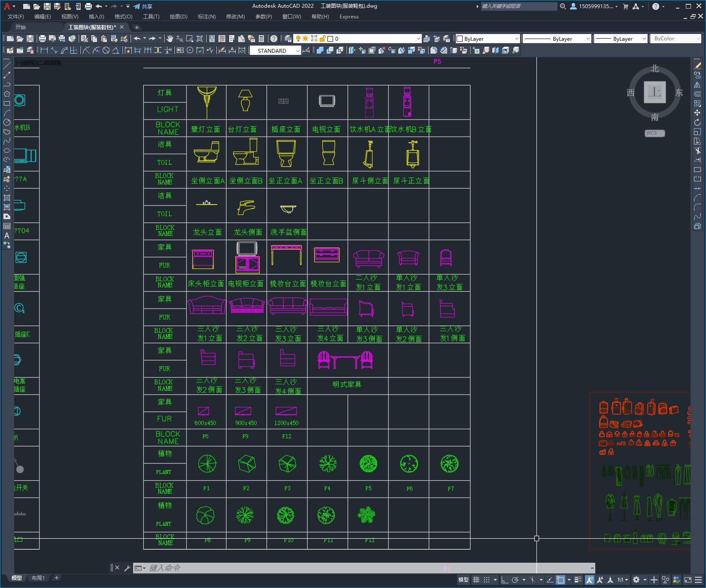Select the Linear dimension tool

(44, 50)
